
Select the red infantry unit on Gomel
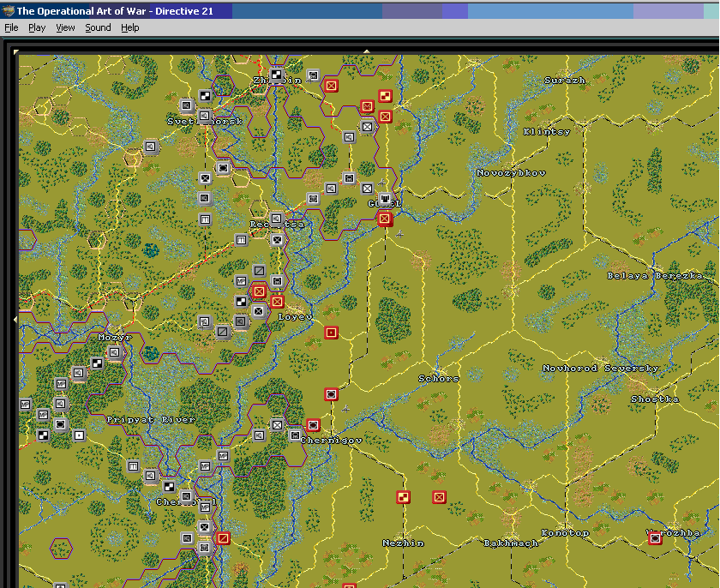(x=385, y=219)
